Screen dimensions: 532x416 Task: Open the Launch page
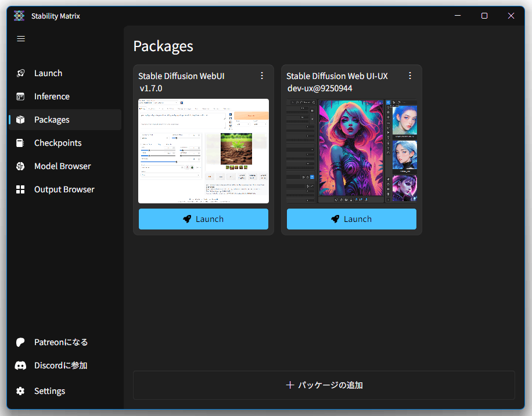pyautogui.click(x=65, y=73)
